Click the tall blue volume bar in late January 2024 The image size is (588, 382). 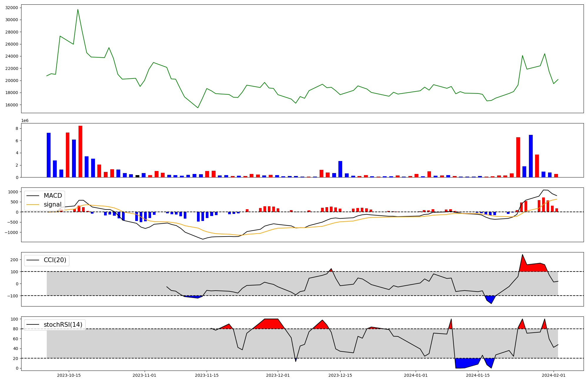tap(531, 156)
